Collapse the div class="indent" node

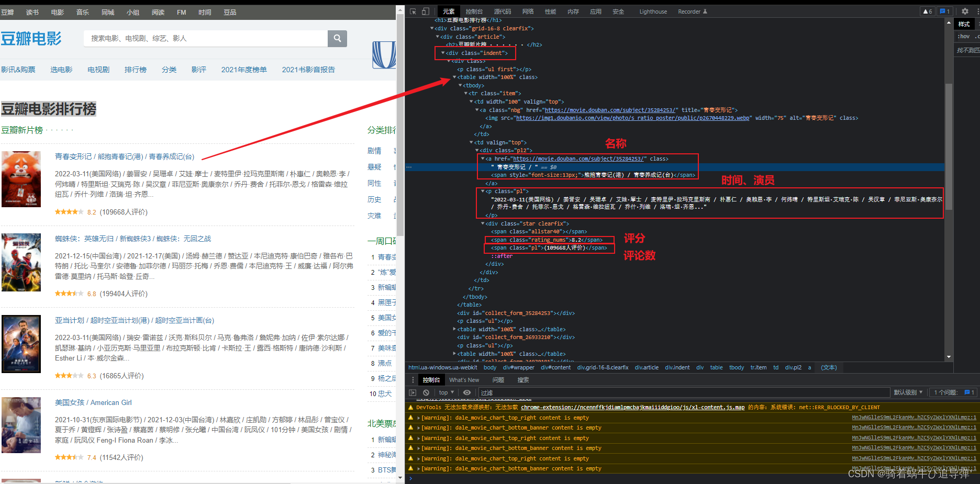tap(443, 53)
